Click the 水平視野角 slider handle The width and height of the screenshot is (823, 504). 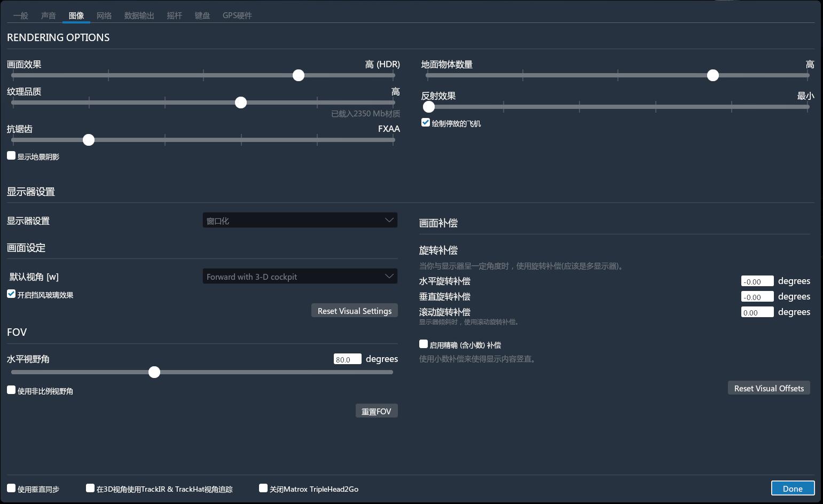pos(154,372)
